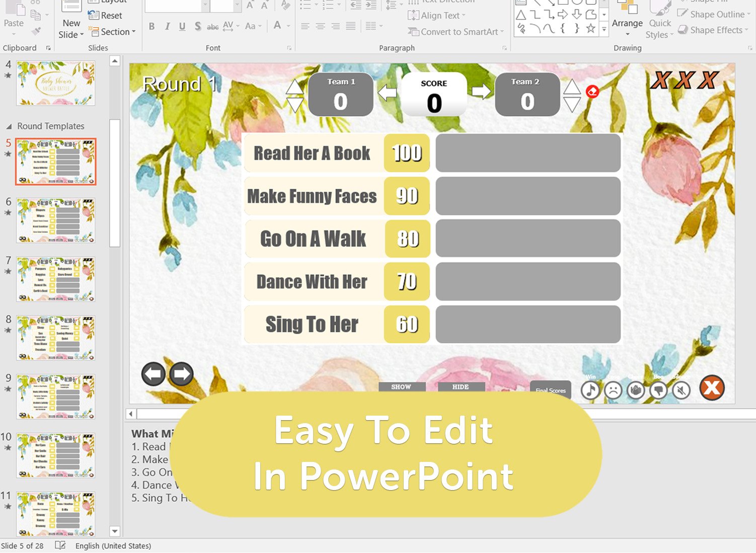Justify text in Paragraph group
Image resolution: width=756 pixels, height=553 pixels.
(350, 26)
